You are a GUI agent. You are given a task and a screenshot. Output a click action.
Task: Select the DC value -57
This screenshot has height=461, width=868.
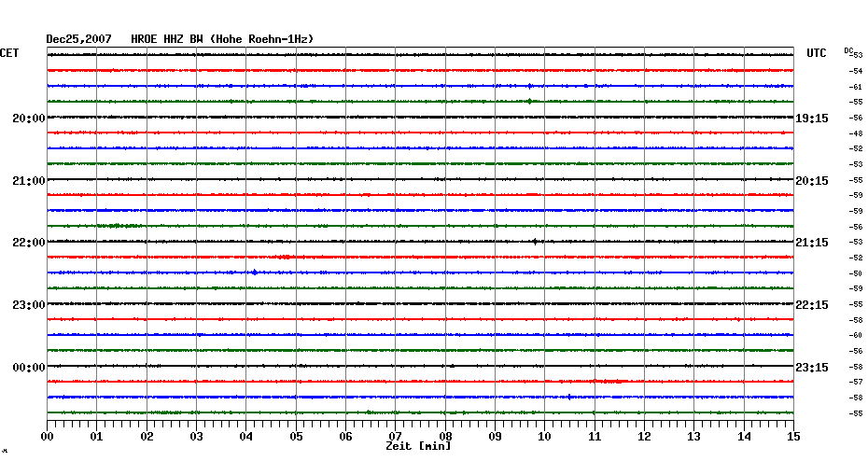tap(856, 382)
